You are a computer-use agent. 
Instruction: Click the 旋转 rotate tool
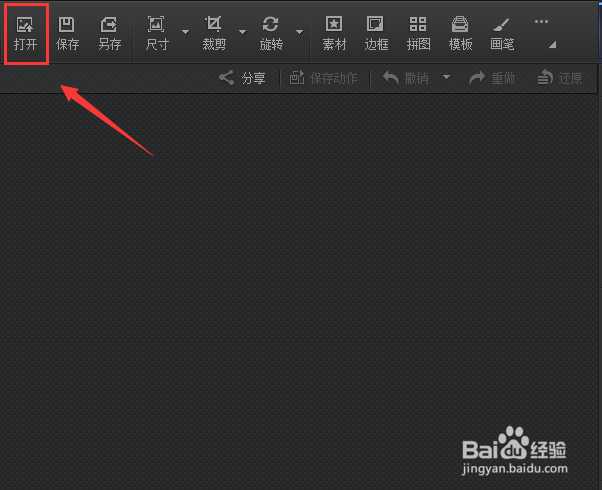coord(271,34)
